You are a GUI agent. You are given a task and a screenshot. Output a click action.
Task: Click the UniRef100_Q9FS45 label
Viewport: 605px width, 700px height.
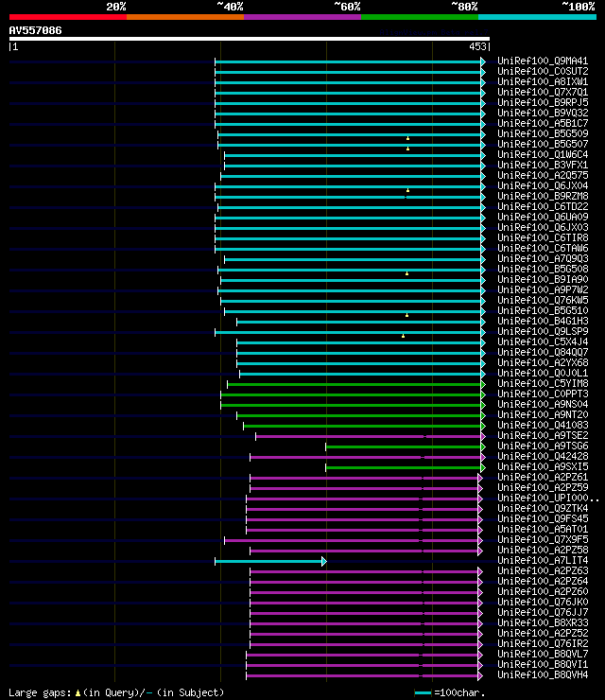click(x=543, y=517)
